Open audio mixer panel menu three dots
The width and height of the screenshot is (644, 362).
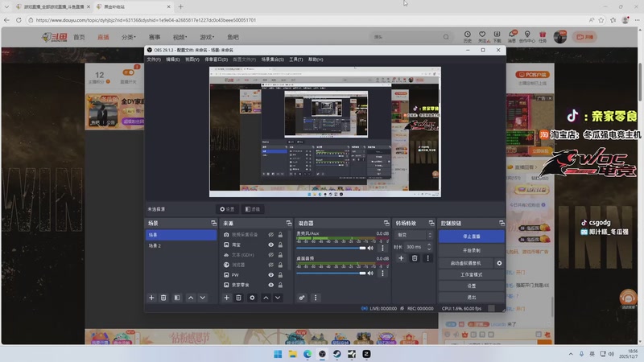coord(316,298)
